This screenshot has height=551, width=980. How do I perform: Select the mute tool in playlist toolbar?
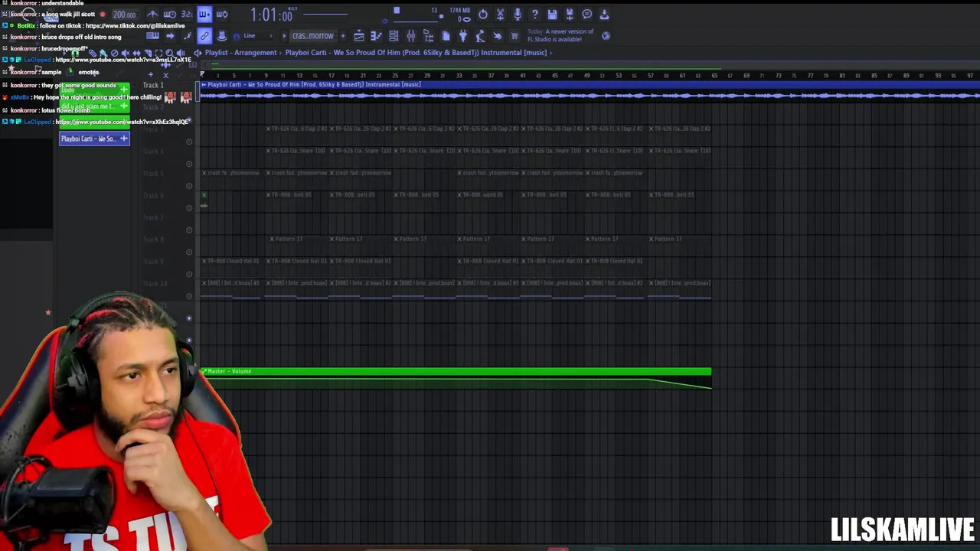coord(125,53)
